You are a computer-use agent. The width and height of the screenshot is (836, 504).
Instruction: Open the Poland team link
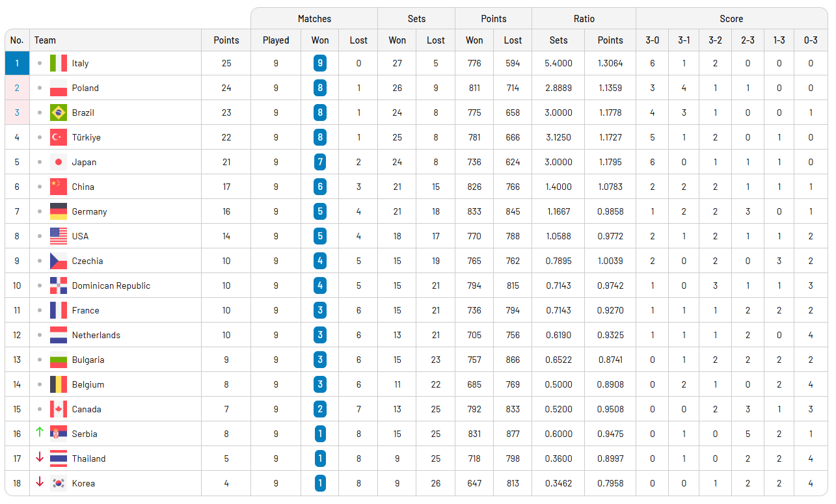click(85, 88)
